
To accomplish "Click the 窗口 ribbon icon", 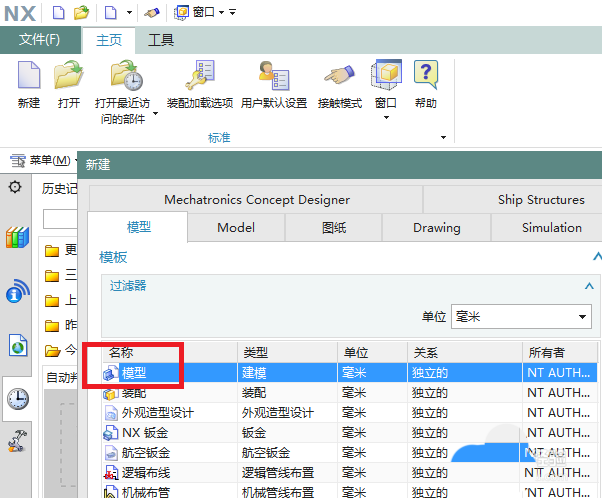I will coord(386,74).
